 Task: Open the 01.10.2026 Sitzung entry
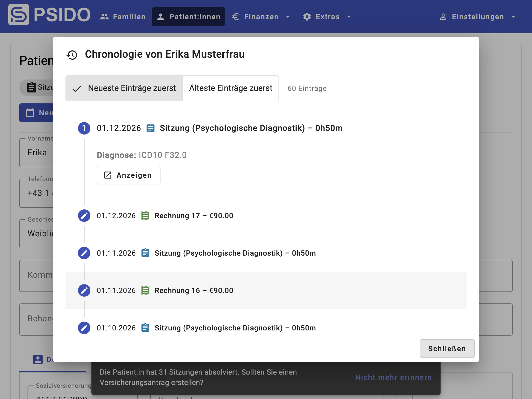coord(235,328)
